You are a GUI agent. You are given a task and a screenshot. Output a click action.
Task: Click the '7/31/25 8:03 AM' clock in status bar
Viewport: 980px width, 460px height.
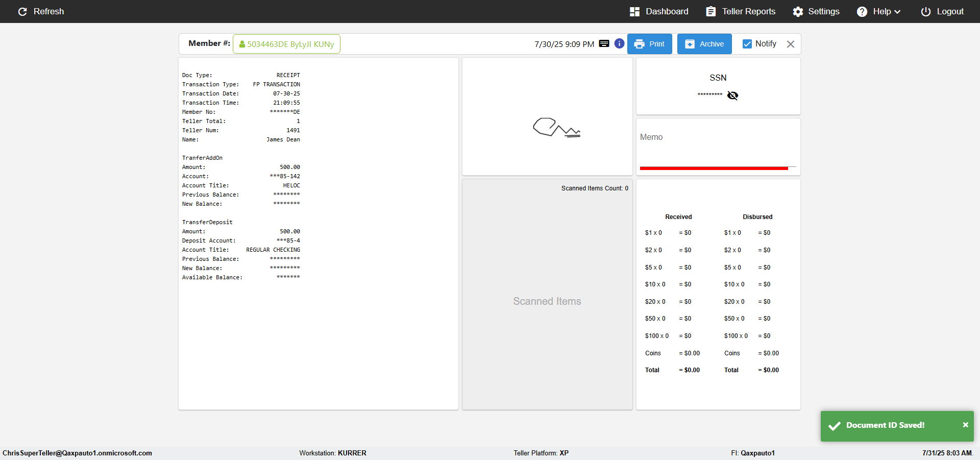coord(947,453)
